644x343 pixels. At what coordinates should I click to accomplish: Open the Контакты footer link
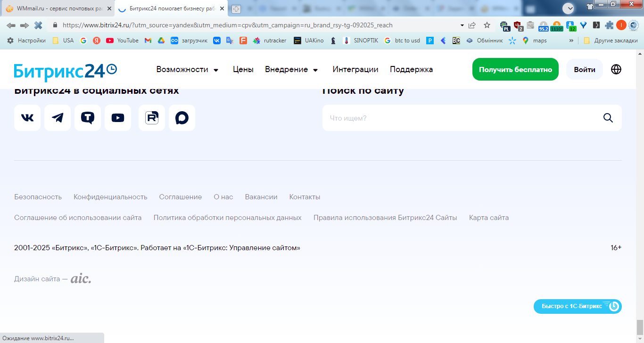tap(305, 197)
